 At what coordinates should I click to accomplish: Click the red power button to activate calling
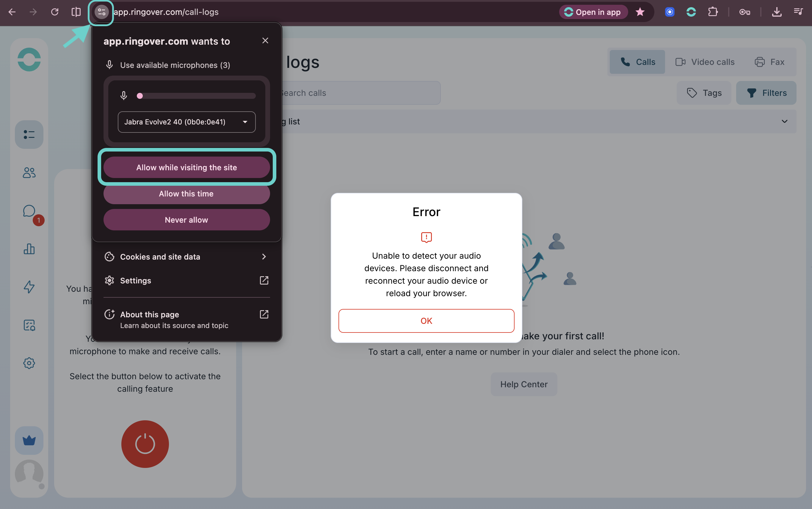(x=145, y=444)
